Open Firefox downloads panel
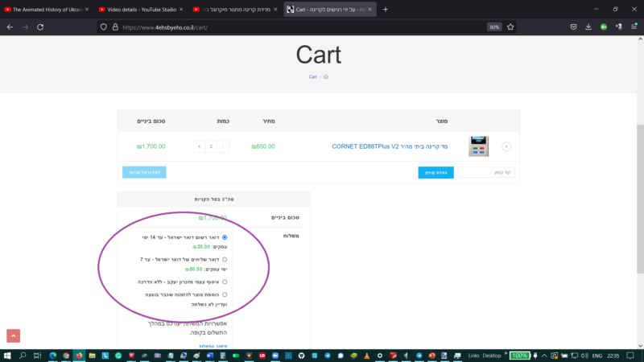The height and width of the screenshot is (362, 644). (x=588, y=27)
